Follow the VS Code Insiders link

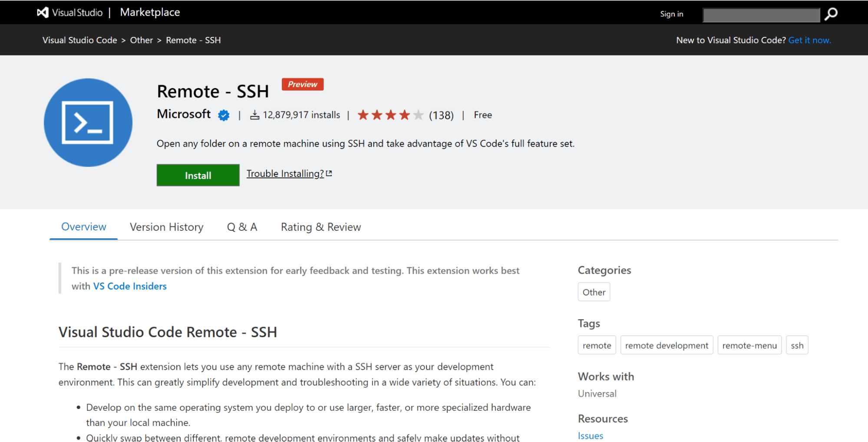tap(129, 286)
